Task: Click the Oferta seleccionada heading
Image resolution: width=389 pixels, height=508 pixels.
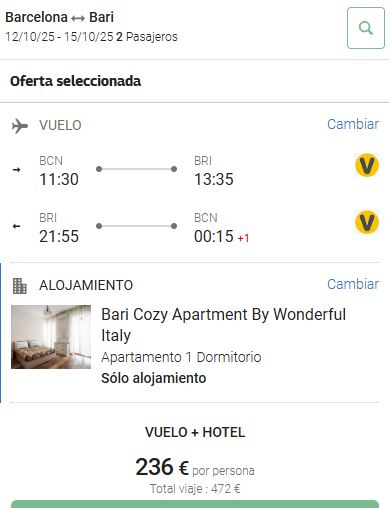Action: click(76, 81)
